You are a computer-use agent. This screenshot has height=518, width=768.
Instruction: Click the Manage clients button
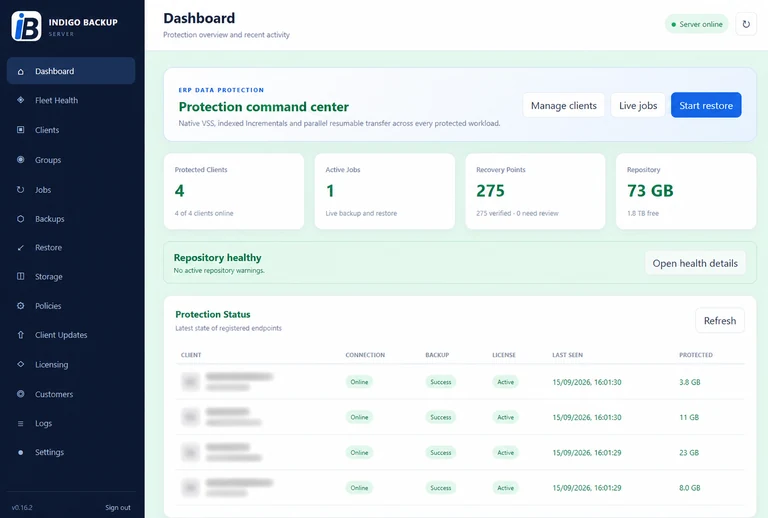tap(564, 105)
